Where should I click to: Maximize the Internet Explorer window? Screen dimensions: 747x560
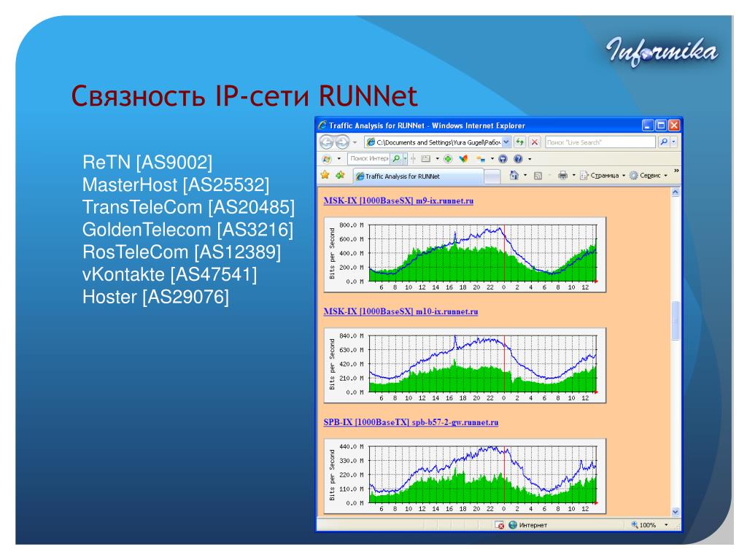point(661,125)
